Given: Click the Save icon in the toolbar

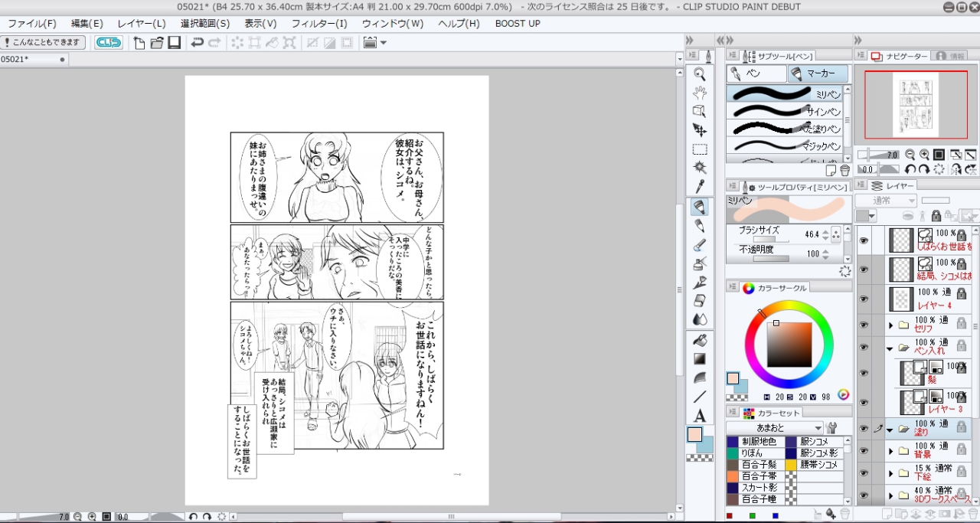Looking at the screenshot, I should click(x=175, y=43).
